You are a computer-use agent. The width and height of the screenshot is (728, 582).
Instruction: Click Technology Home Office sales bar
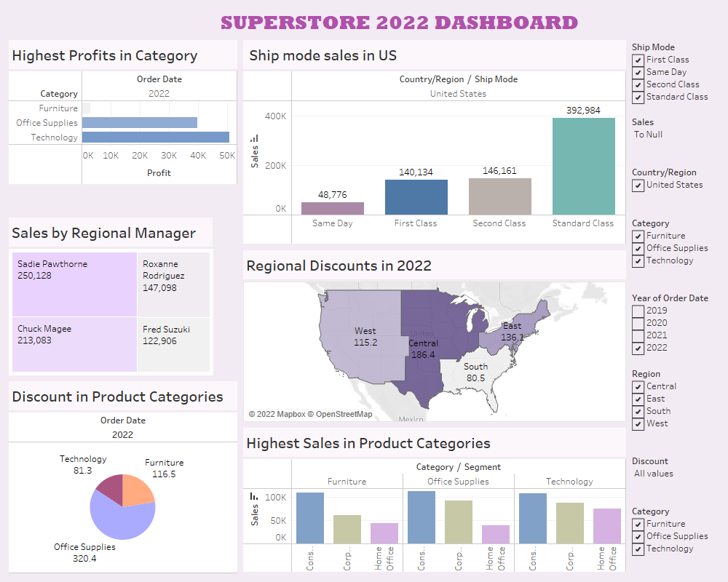(x=607, y=526)
